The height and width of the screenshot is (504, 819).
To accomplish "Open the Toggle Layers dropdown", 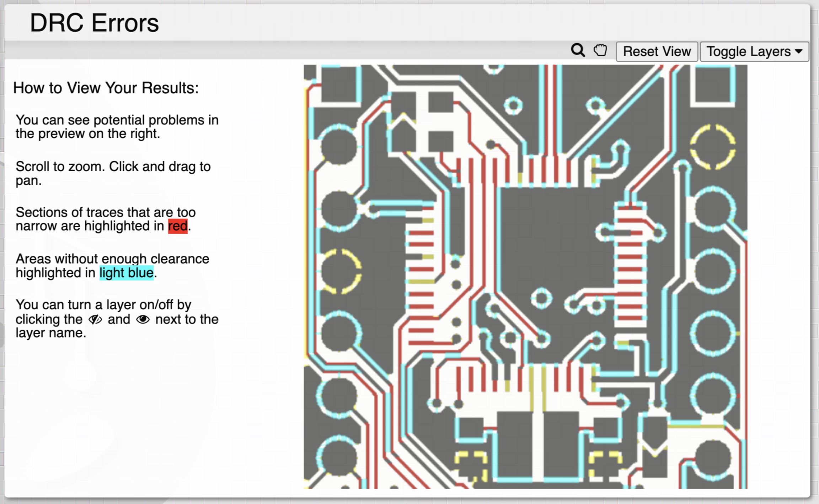I will pyautogui.click(x=754, y=52).
